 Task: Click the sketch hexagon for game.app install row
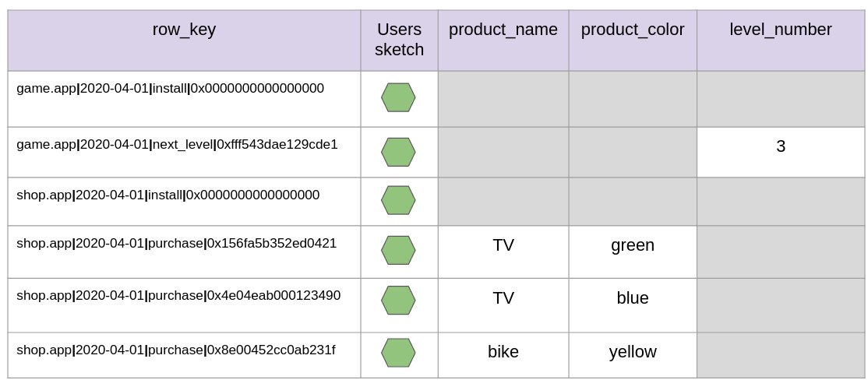398,98
